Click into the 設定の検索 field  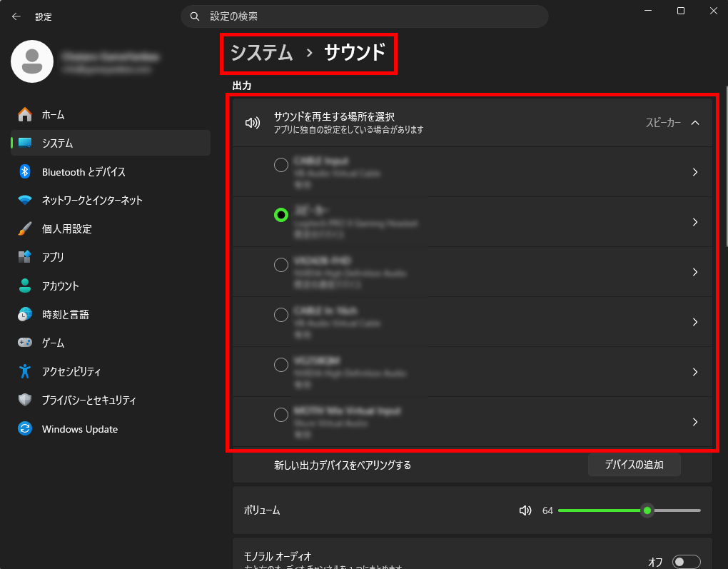[365, 16]
